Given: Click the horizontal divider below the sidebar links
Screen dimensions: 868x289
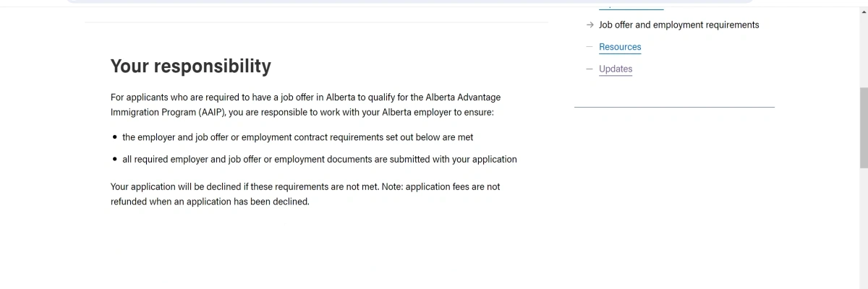Looking at the screenshot, I should (x=674, y=107).
